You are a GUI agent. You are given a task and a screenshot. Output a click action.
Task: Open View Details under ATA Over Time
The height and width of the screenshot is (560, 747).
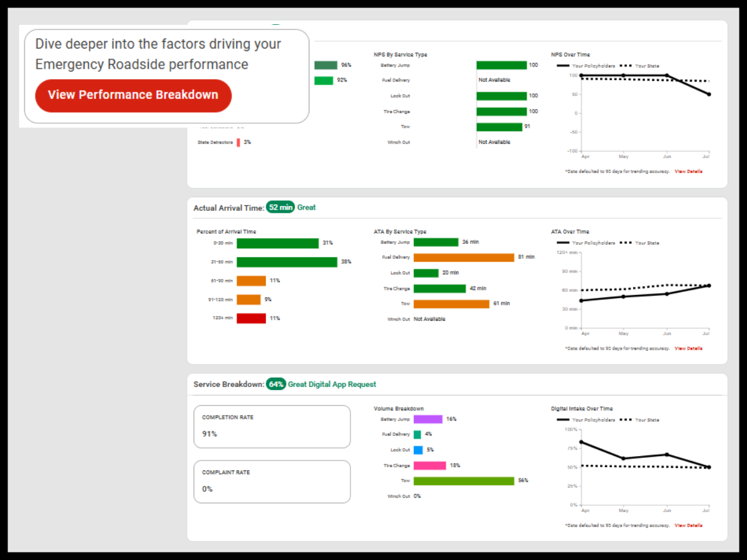coord(688,347)
